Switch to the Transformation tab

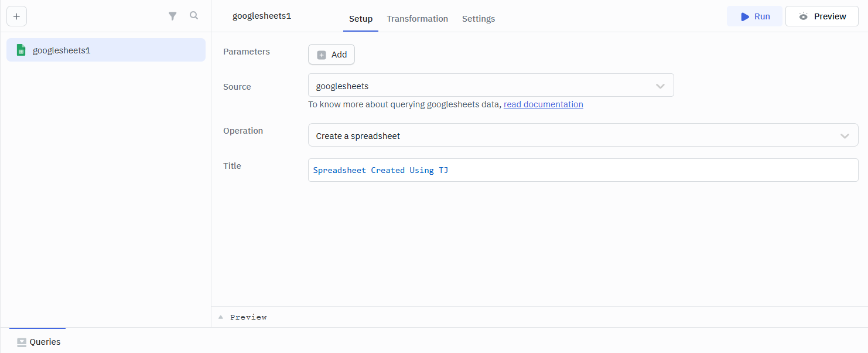pyautogui.click(x=417, y=19)
